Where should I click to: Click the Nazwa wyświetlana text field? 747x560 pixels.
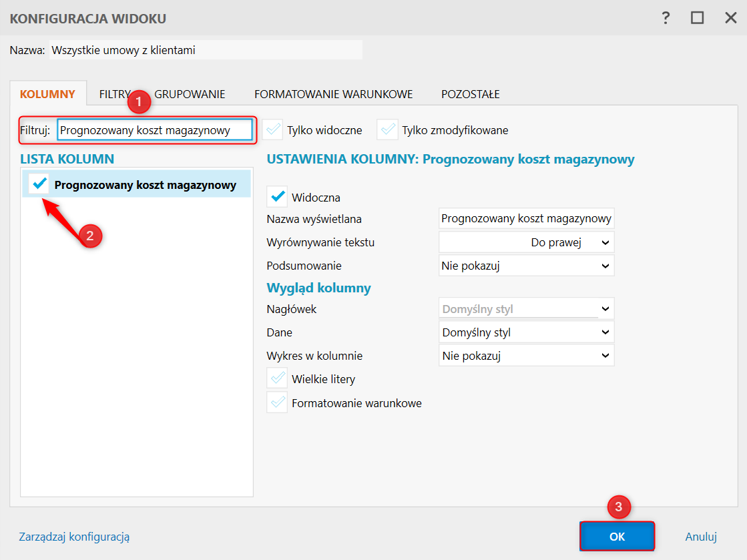(x=526, y=218)
